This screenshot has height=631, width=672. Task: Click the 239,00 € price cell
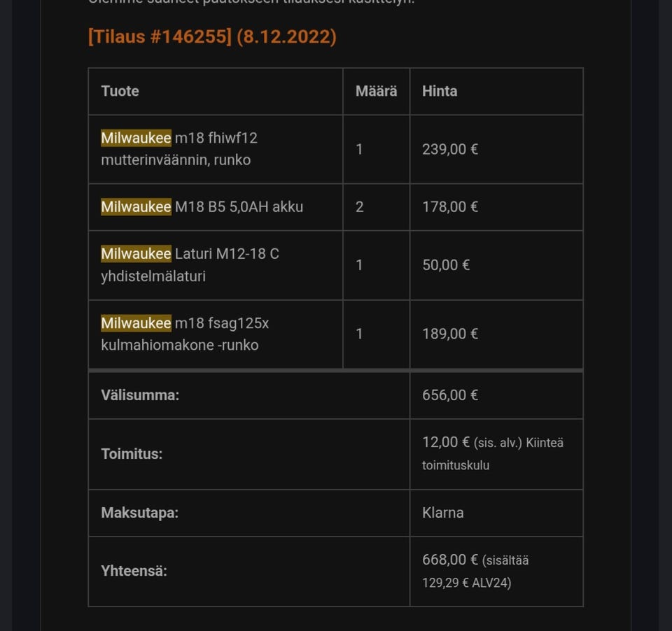(450, 149)
